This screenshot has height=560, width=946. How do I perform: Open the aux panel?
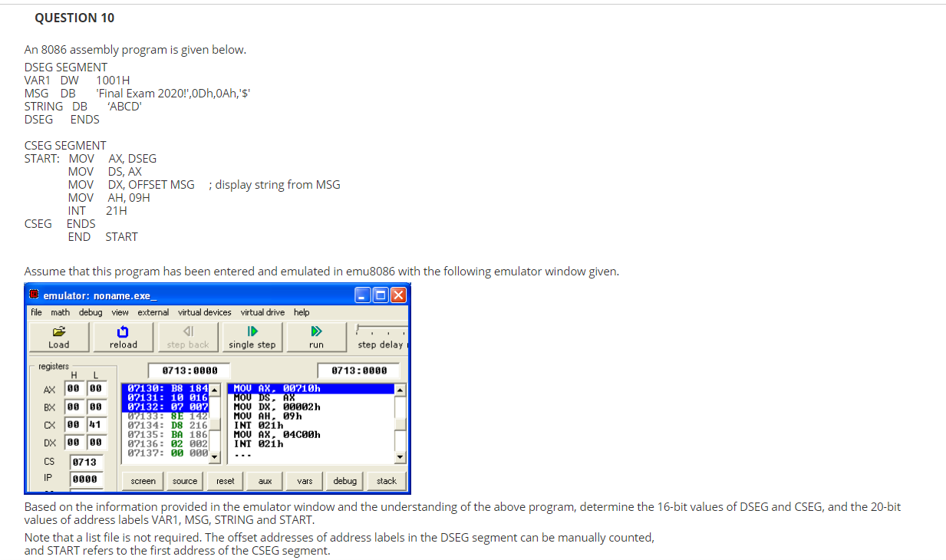click(264, 480)
